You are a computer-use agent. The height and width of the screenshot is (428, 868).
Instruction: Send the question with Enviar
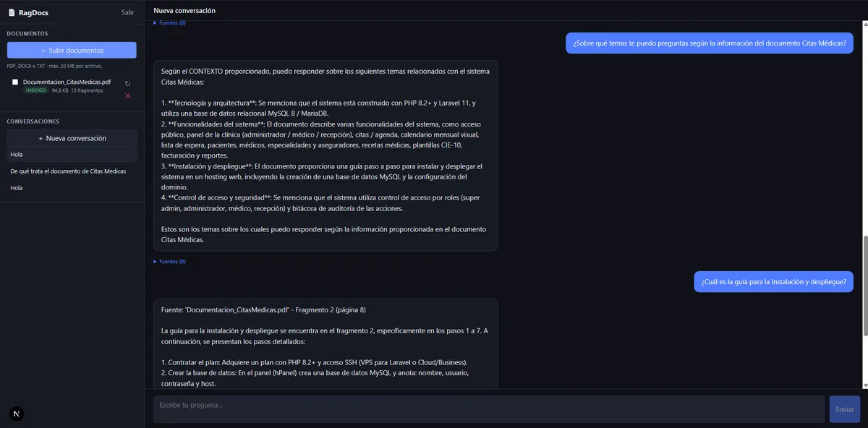point(845,409)
